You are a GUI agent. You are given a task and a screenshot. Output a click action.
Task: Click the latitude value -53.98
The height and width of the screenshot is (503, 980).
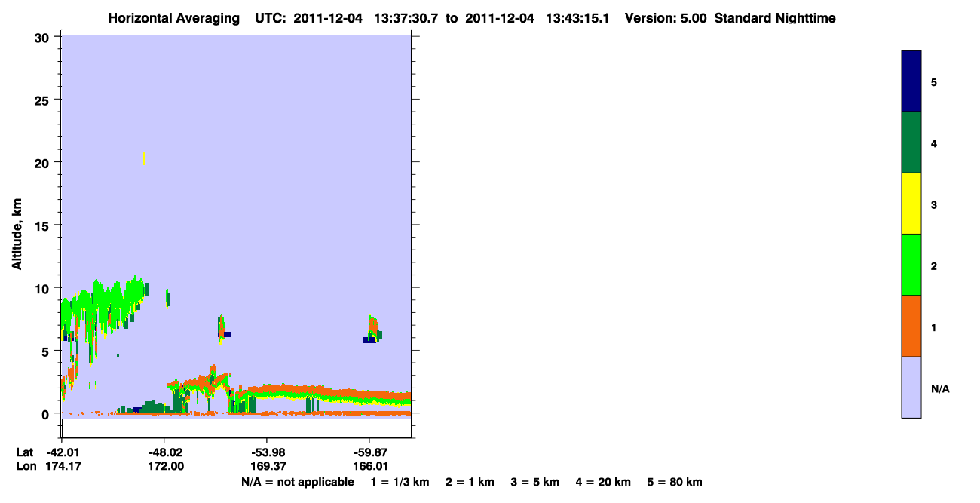click(x=267, y=452)
